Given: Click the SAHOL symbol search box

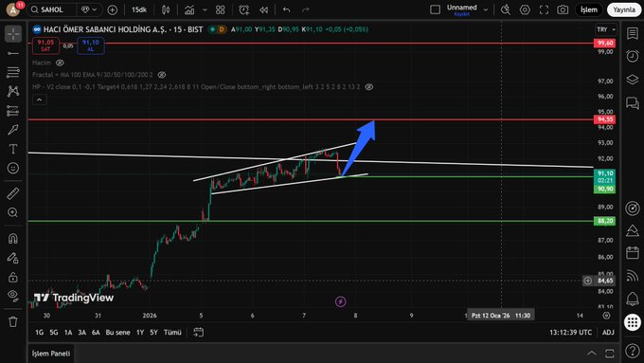Looking at the screenshot, I should tap(52, 9).
